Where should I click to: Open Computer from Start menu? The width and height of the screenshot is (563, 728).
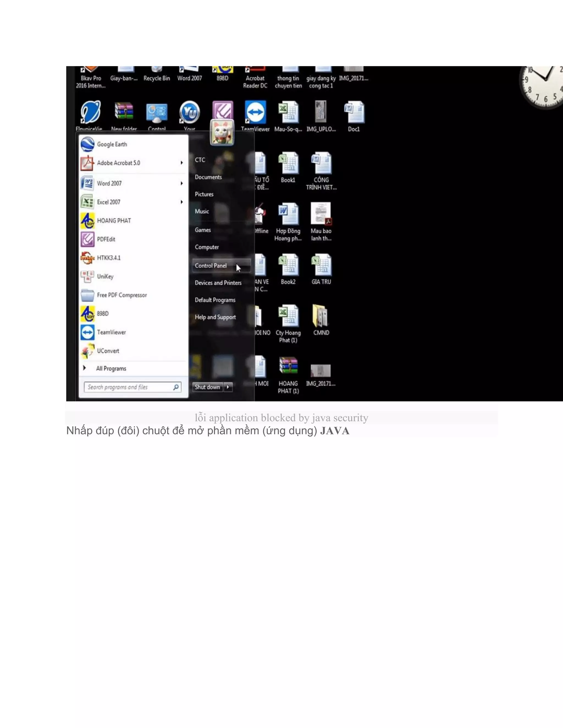click(207, 247)
